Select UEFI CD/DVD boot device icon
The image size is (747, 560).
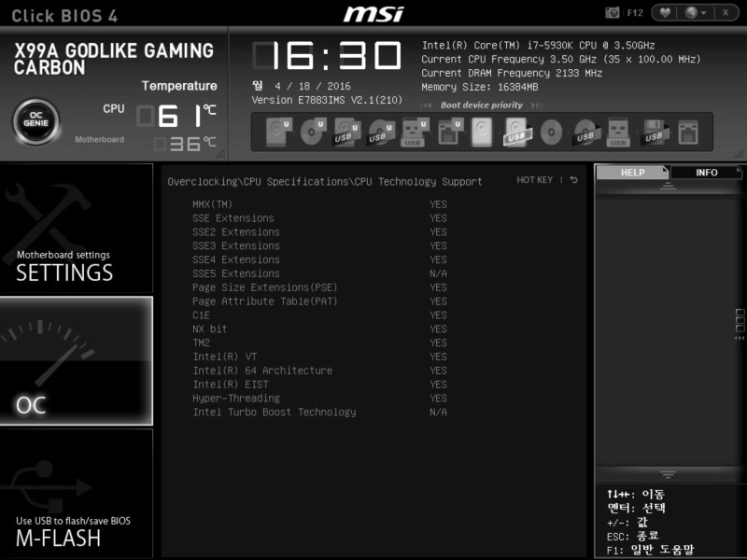point(313,132)
